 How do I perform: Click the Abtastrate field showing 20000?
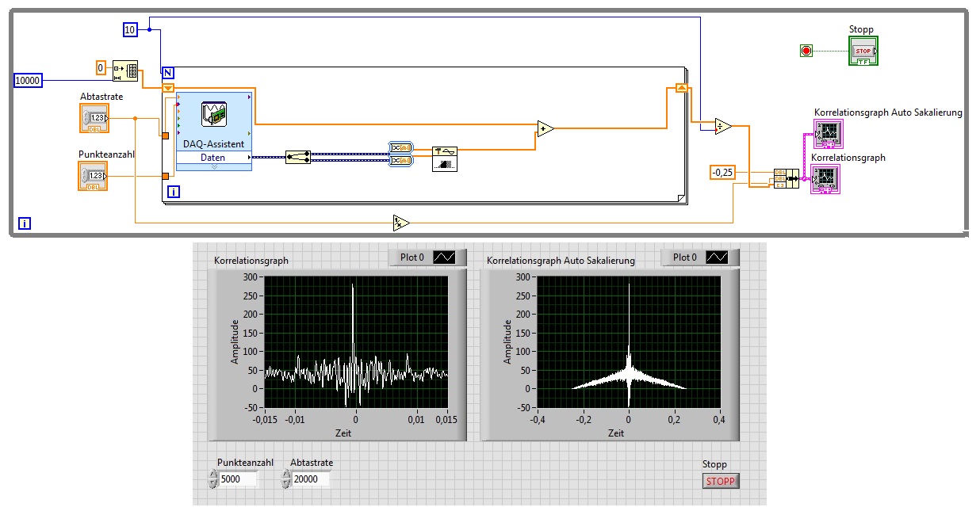point(311,479)
